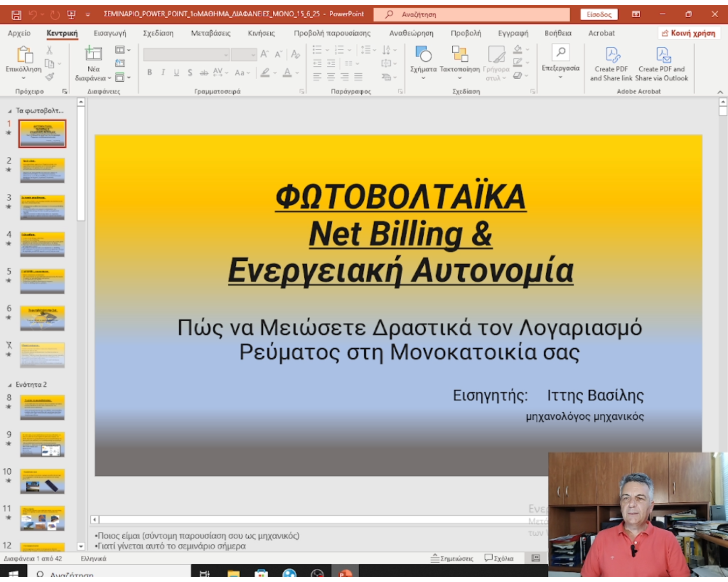The width and height of the screenshot is (728, 582).
Task: Click the Save icon in quick access toolbar
Action: [16, 15]
